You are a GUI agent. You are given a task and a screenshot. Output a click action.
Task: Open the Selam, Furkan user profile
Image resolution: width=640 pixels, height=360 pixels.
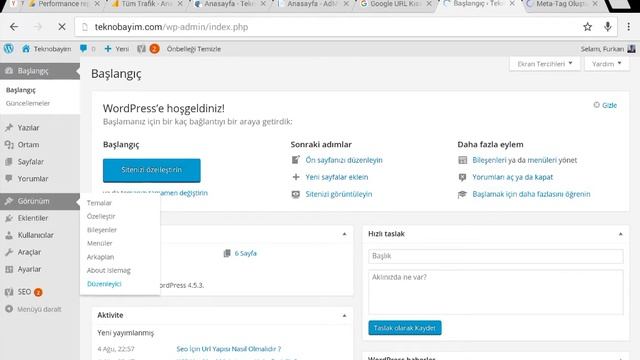point(608,49)
